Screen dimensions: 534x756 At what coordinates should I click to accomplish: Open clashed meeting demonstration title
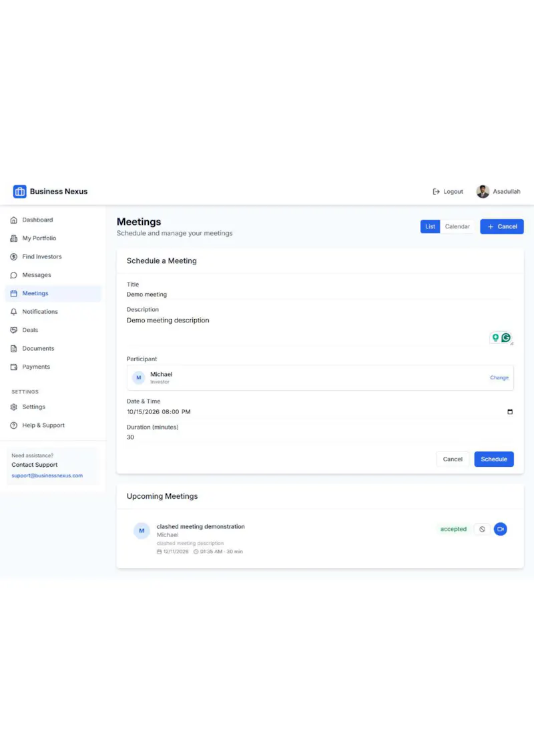click(x=200, y=526)
